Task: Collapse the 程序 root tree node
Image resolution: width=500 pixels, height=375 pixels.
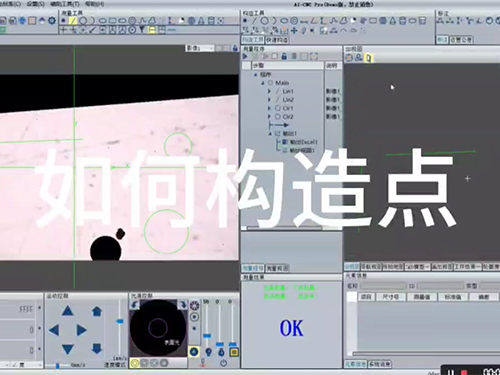Action: click(x=256, y=75)
